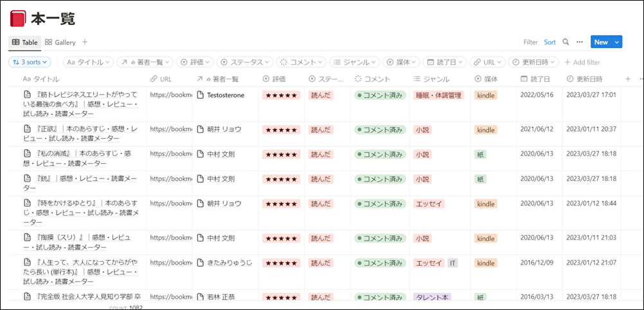Viewport: 644px width, 310px height.
Task: Click the COUNT 1082 footer value
Action: 126,307
